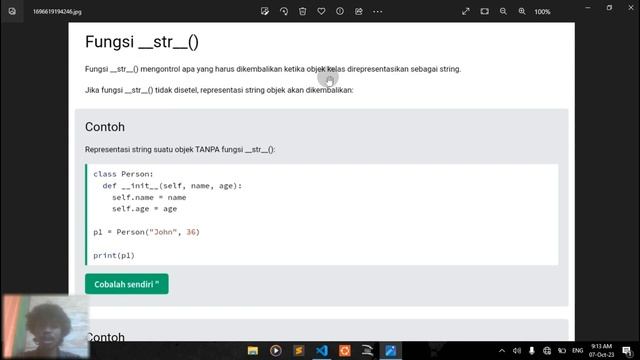The width and height of the screenshot is (640, 360).
Task: Zoom out with the minus magnifier
Action: tap(503, 11)
